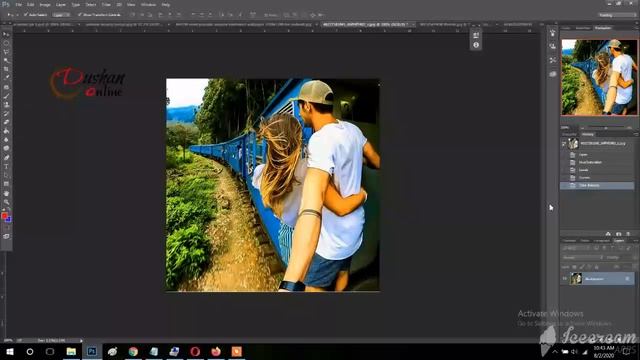
Task: Click the blue background color swatch
Action: 9,220
